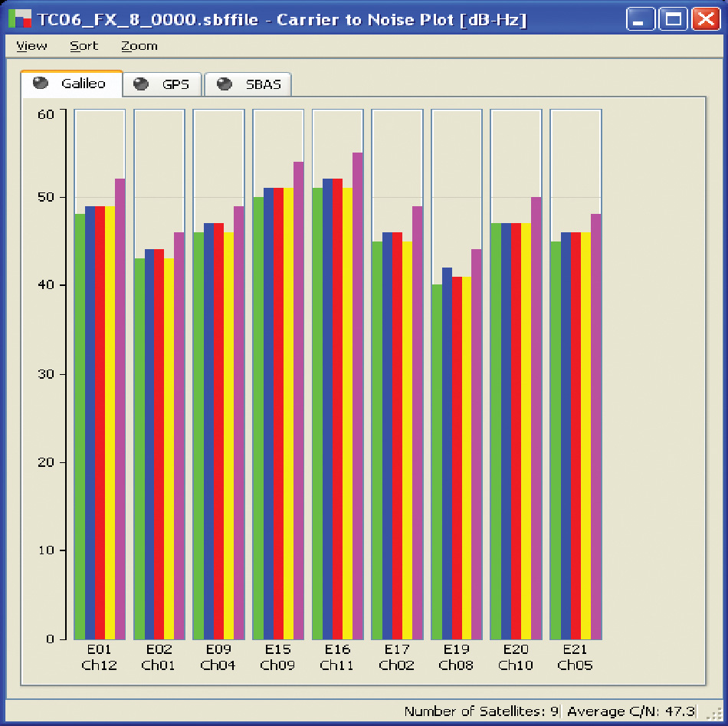Click the magenta bar for satellite E01
Viewport: 728px width, 726px height.
click(x=120, y=406)
